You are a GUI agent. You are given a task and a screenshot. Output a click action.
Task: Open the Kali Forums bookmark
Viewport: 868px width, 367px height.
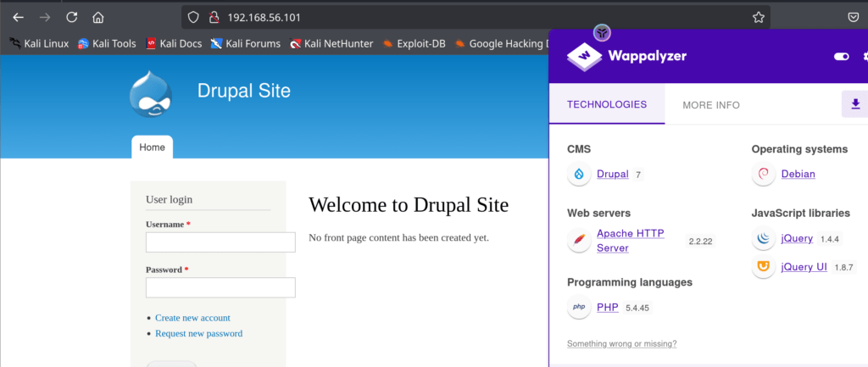(246, 43)
